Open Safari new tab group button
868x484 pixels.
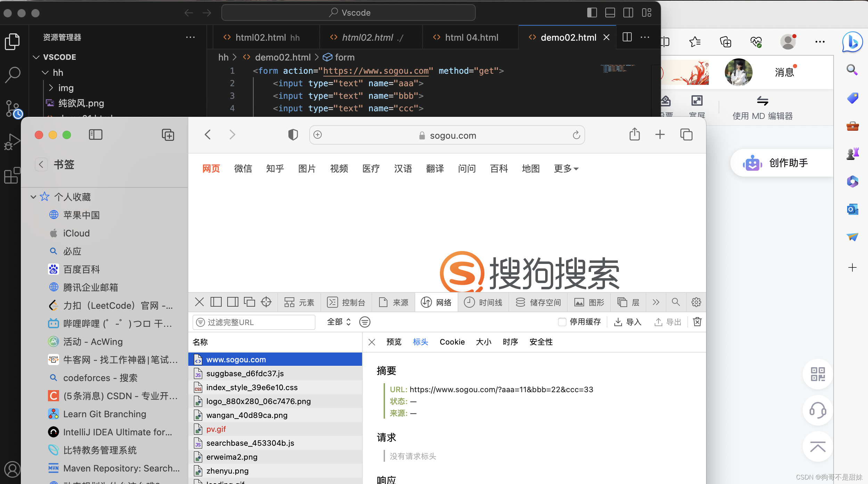[x=168, y=135]
